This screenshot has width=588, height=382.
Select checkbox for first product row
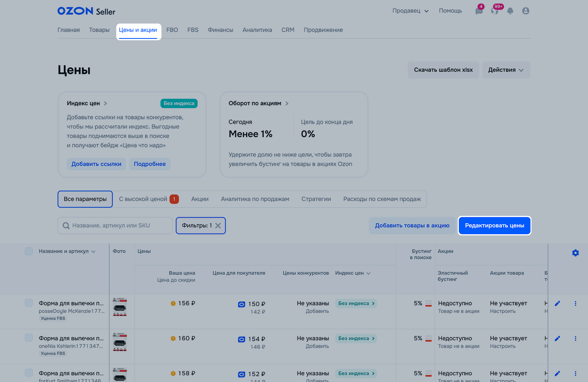[28, 303]
